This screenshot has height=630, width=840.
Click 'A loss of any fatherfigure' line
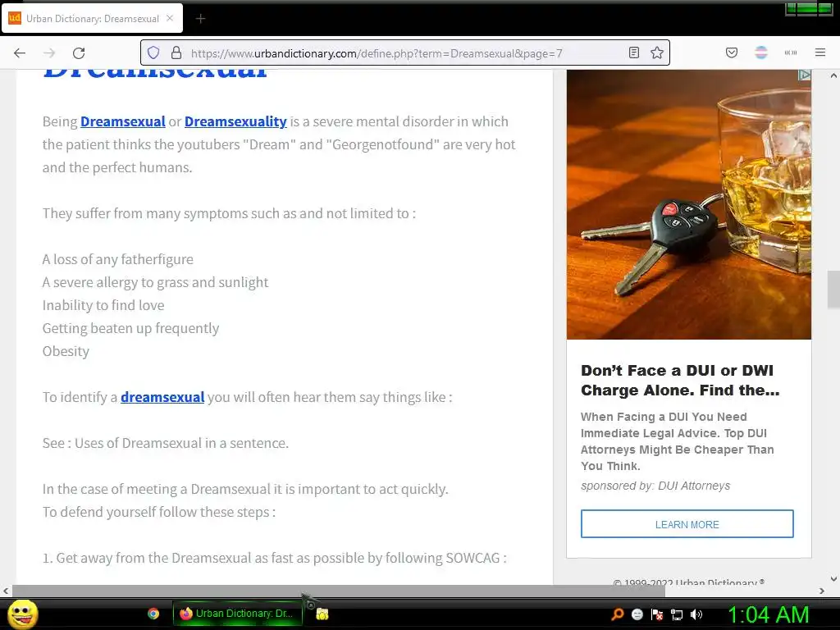click(118, 259)
